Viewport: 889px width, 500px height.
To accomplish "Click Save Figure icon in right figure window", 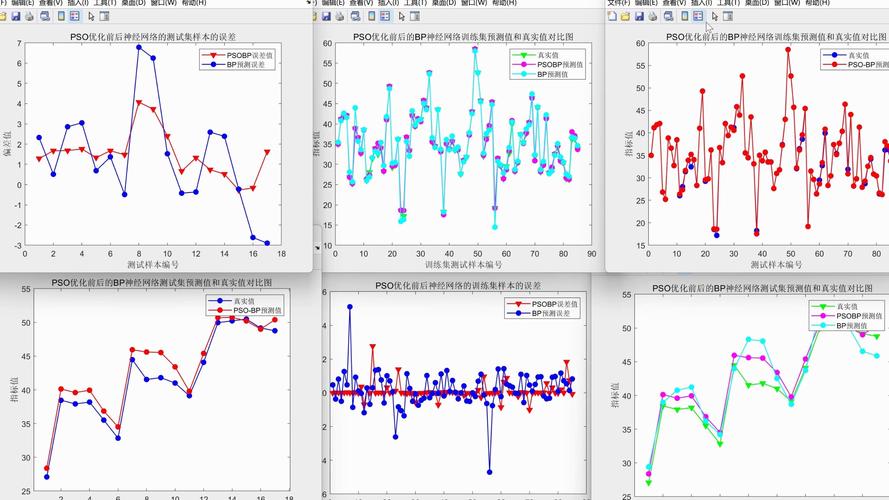I will (640, 16).
